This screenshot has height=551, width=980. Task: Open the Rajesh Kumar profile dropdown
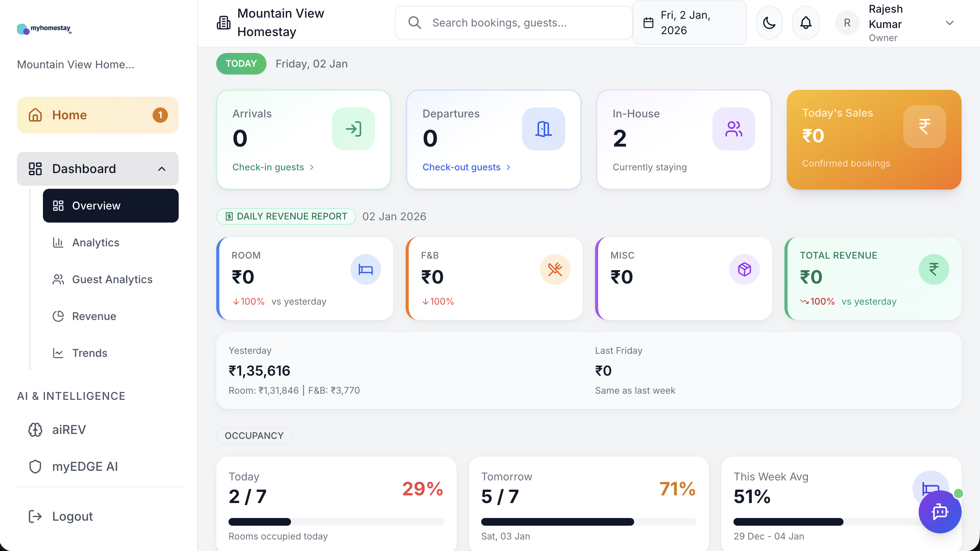950,23
